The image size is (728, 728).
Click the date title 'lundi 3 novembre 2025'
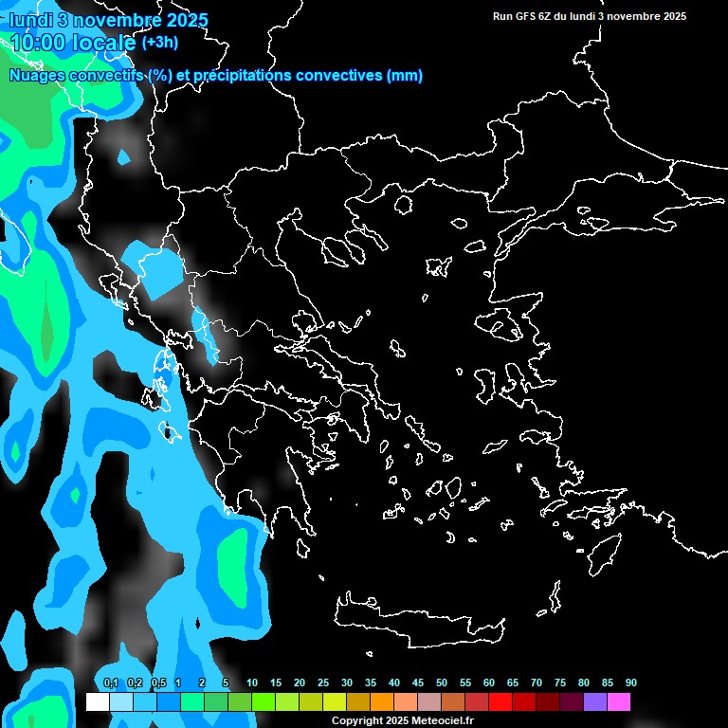pos(109,20)
